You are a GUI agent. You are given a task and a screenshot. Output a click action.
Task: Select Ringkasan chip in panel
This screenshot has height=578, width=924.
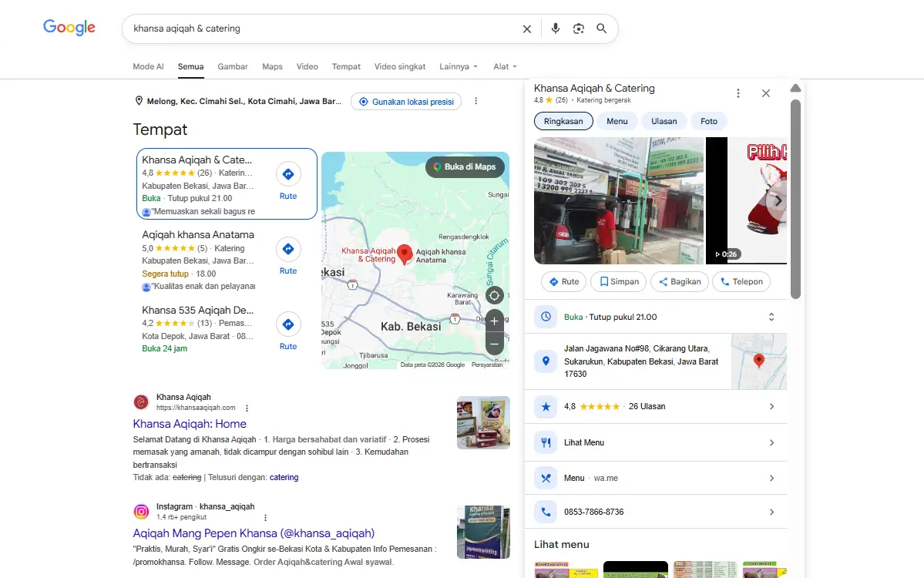(x=563, y=121)
